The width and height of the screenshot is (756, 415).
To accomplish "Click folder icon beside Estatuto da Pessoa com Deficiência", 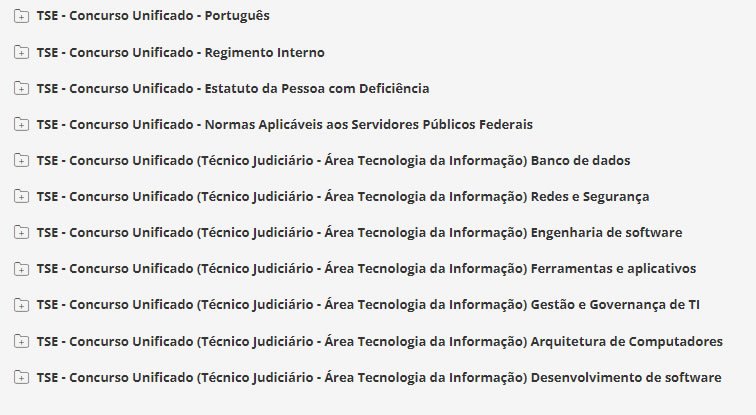I will click(22, 88).
